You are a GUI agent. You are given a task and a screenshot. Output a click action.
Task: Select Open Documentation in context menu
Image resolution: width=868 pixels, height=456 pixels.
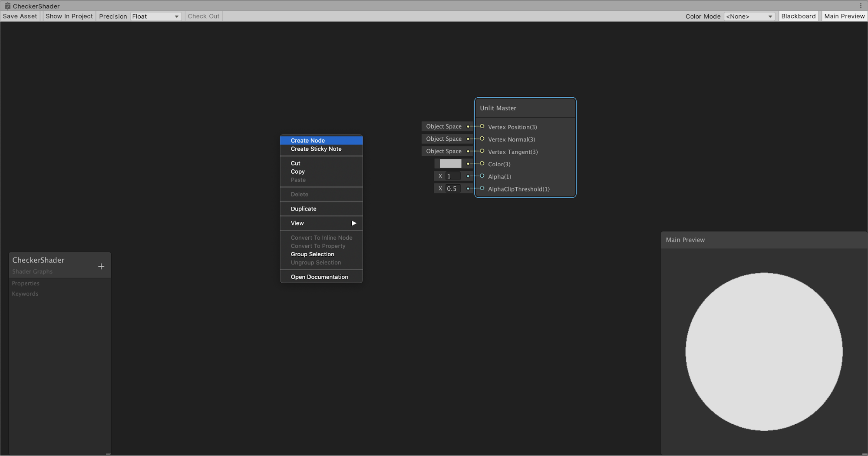click(319, 277)
